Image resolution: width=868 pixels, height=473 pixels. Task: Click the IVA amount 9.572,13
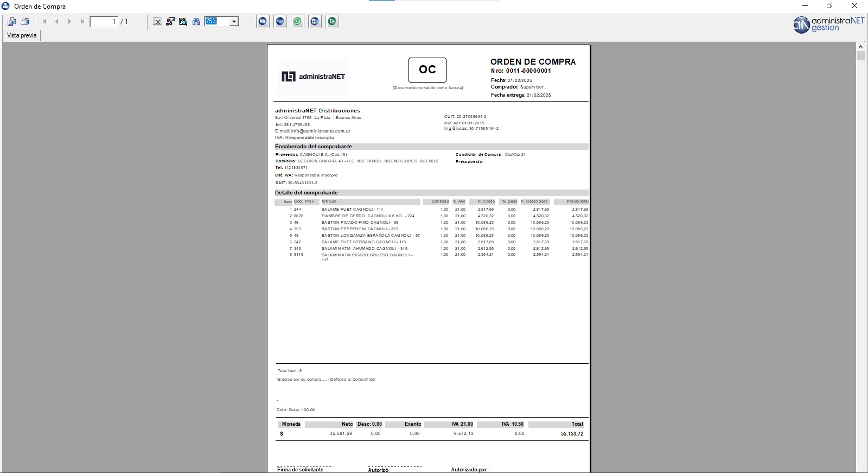464,434
